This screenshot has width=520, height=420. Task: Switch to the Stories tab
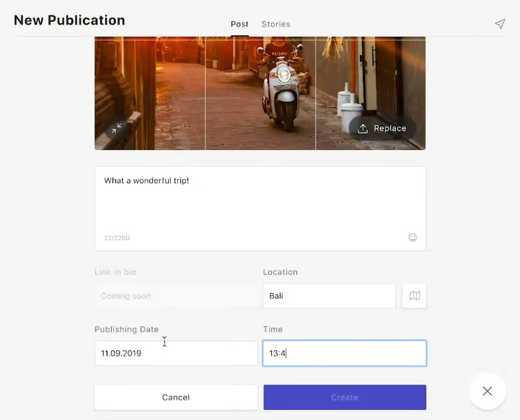276,25
